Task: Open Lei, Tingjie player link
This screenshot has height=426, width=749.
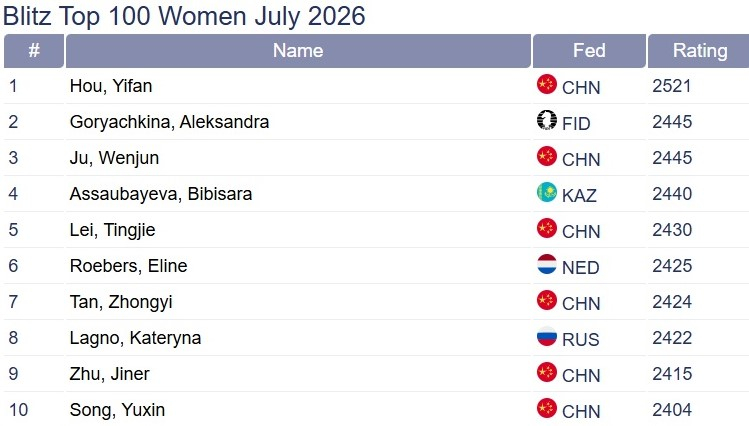Action: [x=112, y=230]
